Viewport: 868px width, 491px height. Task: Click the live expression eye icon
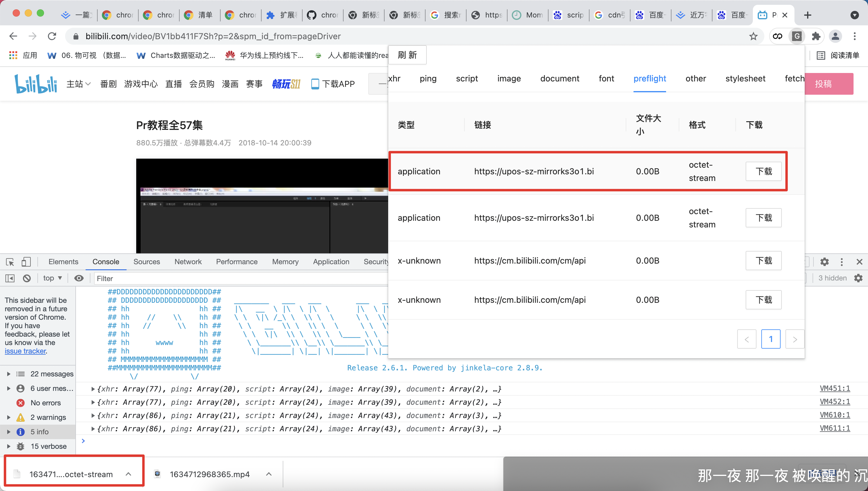point(79,278)
